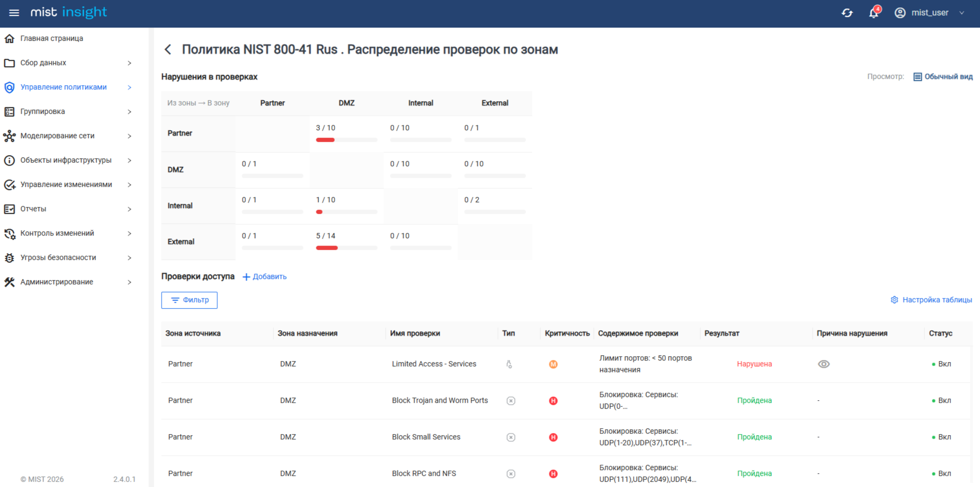Click block type icon in Block Trojan row

[x=511, y=401]
